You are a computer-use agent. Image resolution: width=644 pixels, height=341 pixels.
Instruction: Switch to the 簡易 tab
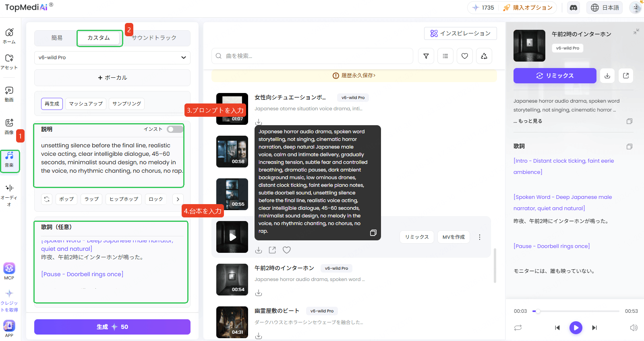[x=57, y=38]
